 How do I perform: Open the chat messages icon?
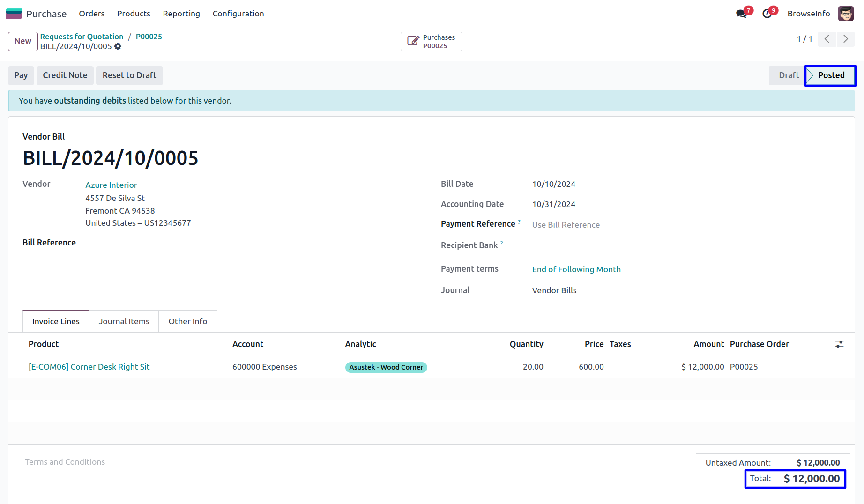[741, 14]
